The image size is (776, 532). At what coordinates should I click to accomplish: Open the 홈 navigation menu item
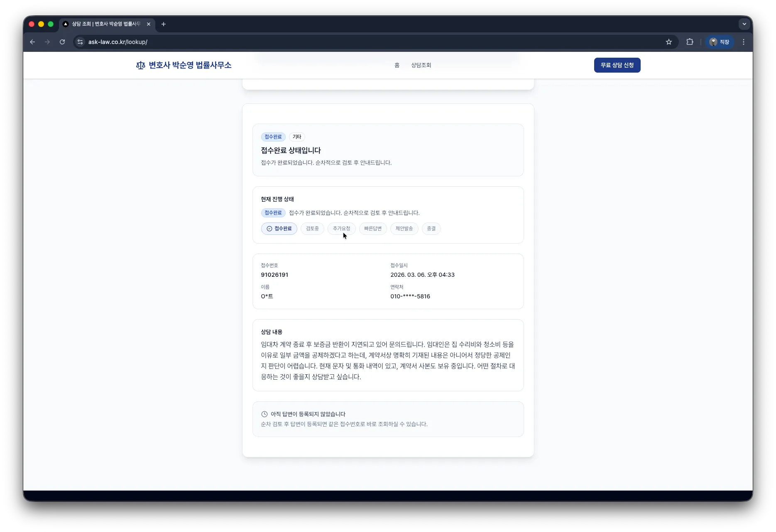tap(397, 65)
